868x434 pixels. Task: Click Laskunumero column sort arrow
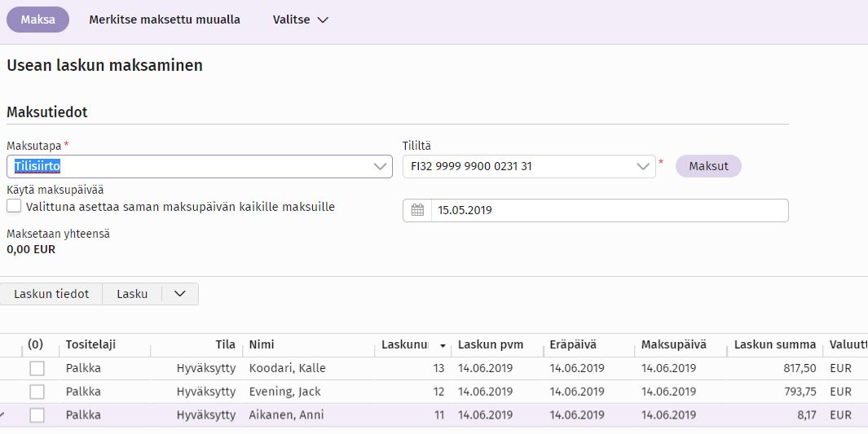[443, 346]
